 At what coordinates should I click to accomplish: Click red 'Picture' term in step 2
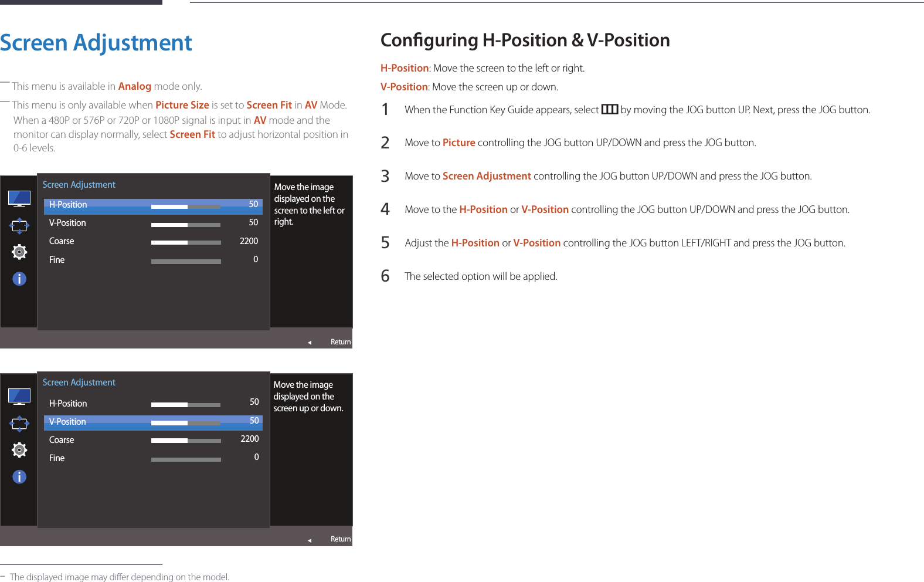coord(459,143)
